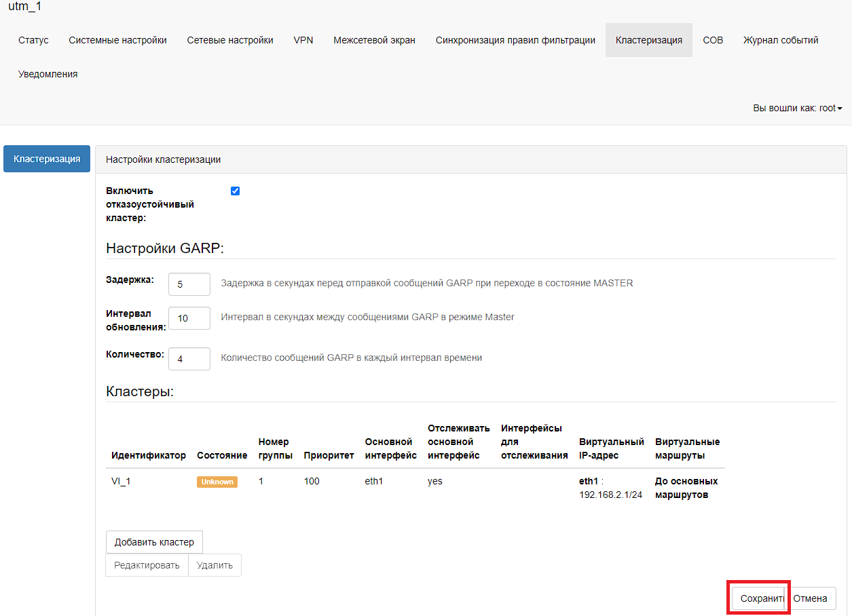Open Сетевые настройки tab
Screen dimensions: 852x616
point(230,40)
